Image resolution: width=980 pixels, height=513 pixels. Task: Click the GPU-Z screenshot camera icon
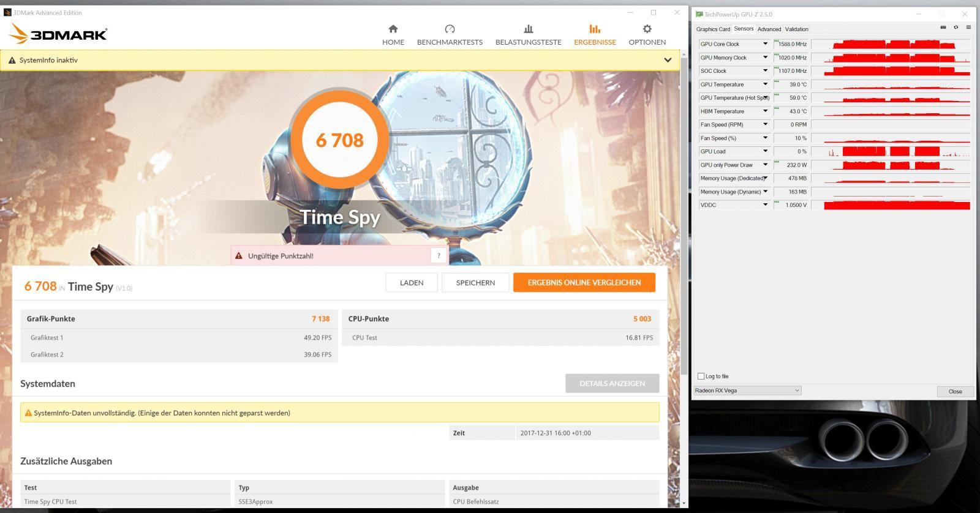[943, 28]
